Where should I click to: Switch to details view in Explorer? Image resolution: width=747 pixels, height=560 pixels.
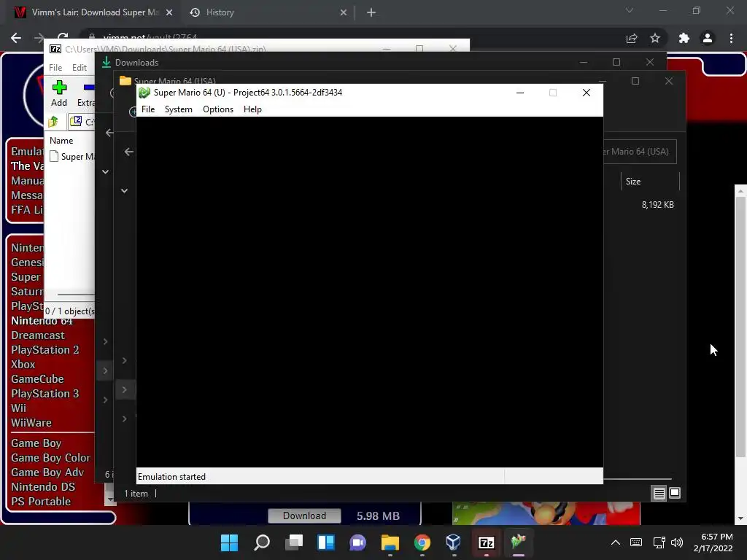click(659, 494)
